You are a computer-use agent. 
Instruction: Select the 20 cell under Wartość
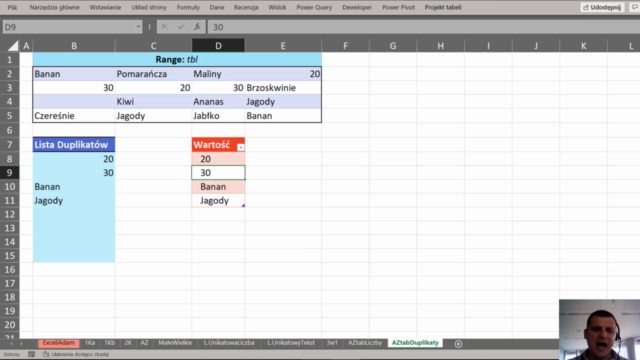coord(218,159)
